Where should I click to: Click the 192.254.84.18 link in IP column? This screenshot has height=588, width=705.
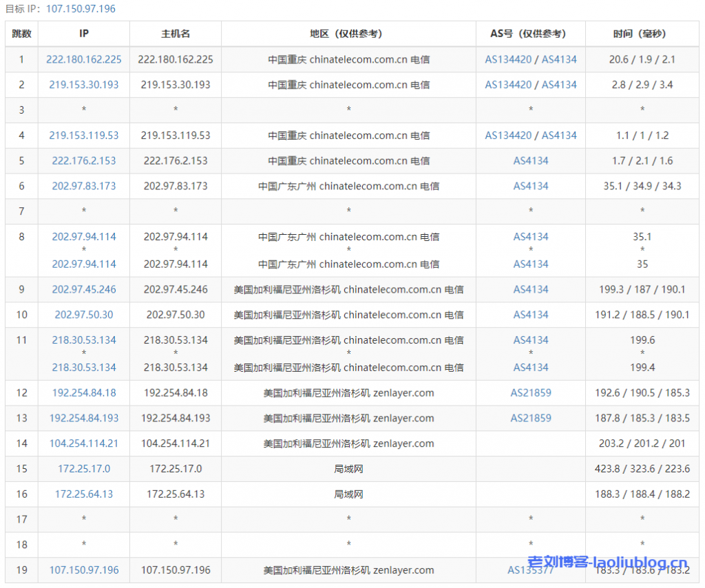(x=84, y=393)
